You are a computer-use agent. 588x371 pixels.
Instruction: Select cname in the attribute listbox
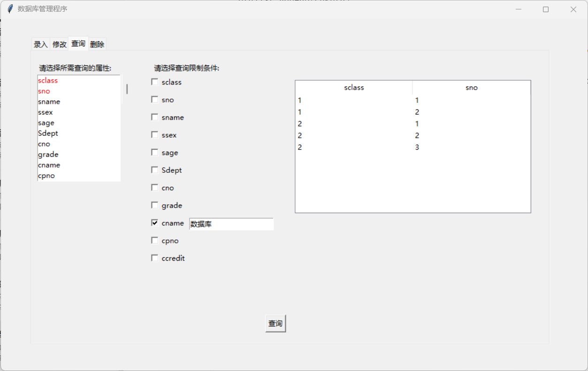pos(79,165)
